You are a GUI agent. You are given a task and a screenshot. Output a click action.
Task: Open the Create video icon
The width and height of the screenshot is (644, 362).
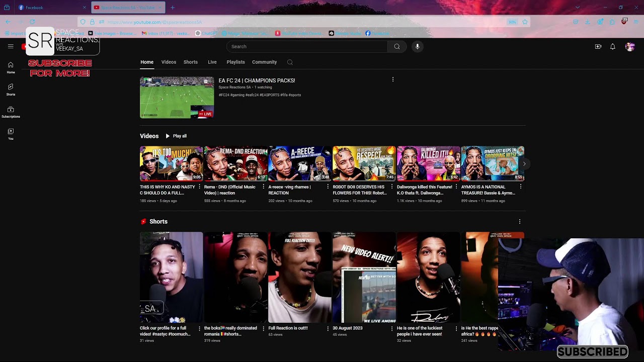[598, 47]
